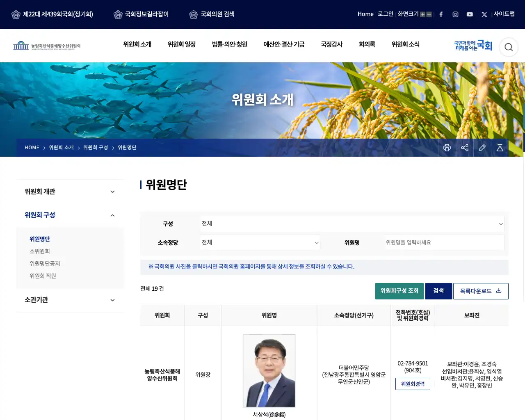Click HOME in the breadcrumb

coord(32,148)
